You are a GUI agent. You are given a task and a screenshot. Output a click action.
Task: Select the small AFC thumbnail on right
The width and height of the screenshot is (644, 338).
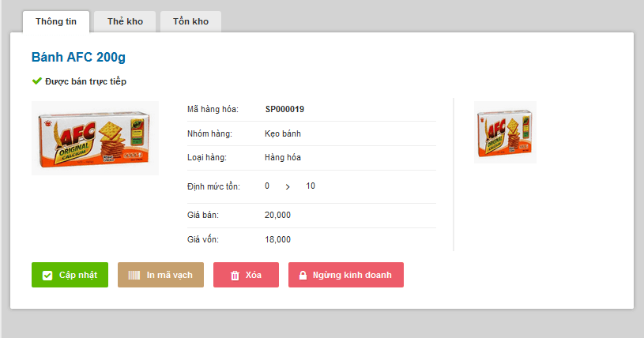coord(505,132)
